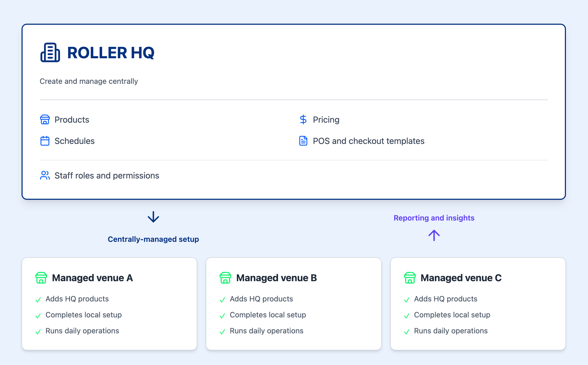
Task: Click the purple upward arrow
Action: [434, 235]
